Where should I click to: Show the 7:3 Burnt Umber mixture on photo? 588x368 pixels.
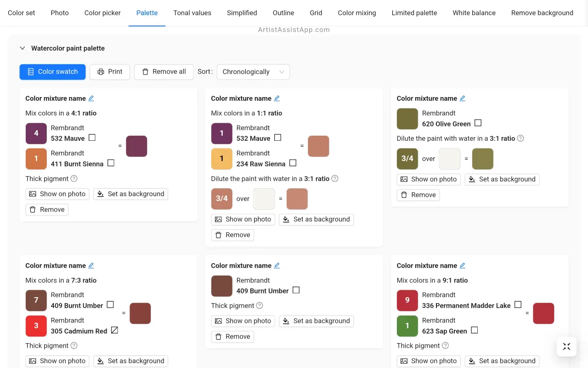click(x=57, y=361)
